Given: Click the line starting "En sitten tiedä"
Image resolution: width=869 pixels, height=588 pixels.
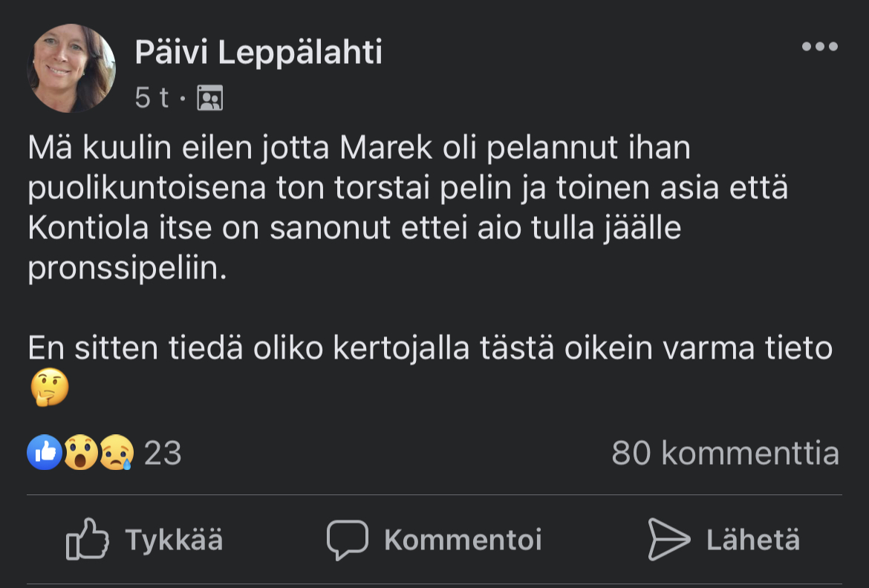Looking at the screenshot, I should pyautogui.click(x=429, y=348).
